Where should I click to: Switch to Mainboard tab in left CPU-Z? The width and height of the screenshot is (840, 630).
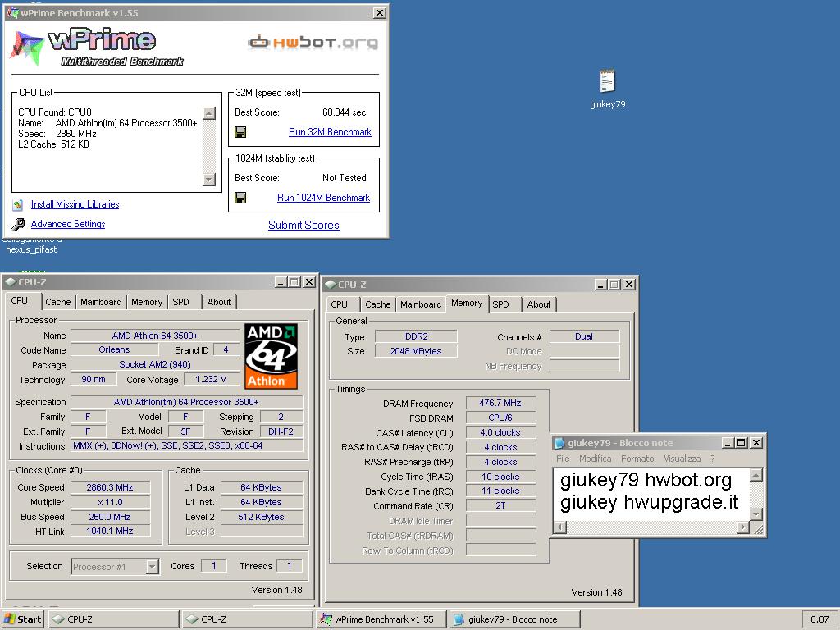(x=101, y=302)
